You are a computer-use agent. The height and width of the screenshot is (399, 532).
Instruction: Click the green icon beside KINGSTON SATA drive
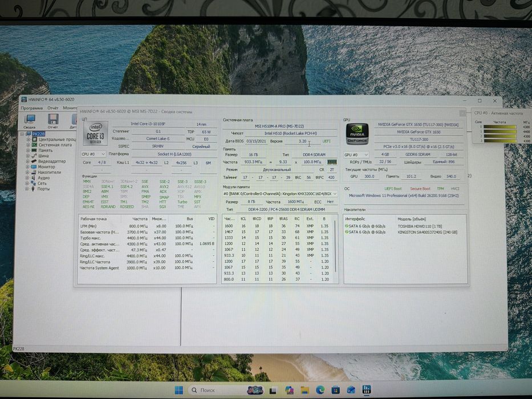(347, 232)
